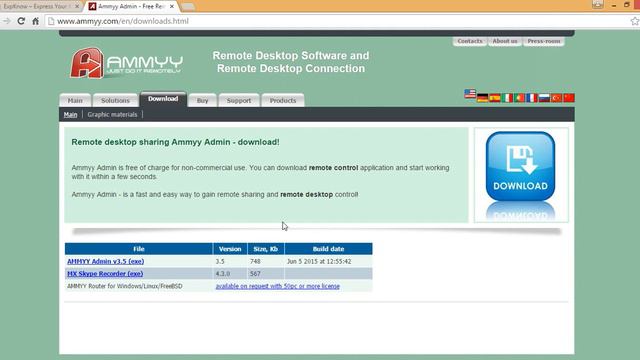This screenshot has width=640, height=360.
Task: Open the Main navigation tab
Action: pyautogui.click(x=75, y=100)
